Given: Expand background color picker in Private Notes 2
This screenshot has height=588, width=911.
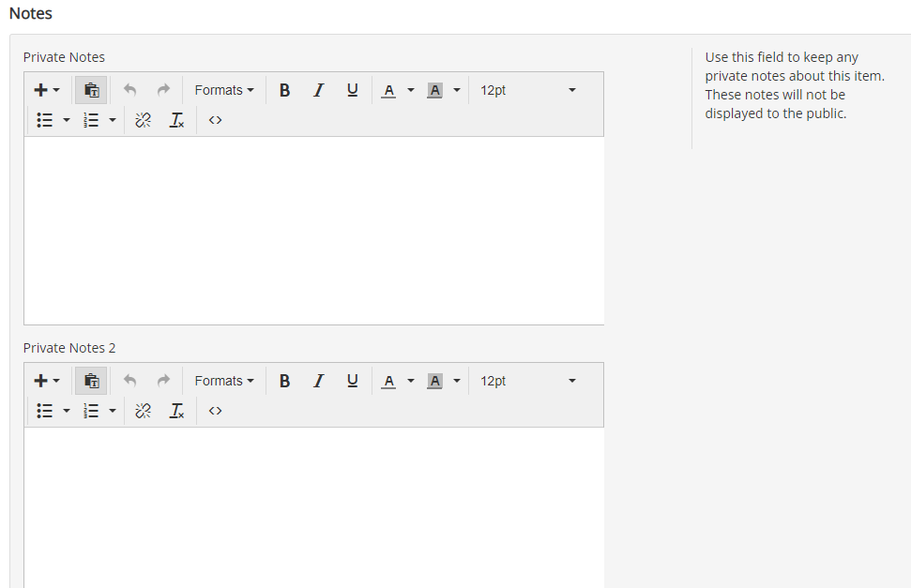Looking at the screenshot, I should point(457,381).
